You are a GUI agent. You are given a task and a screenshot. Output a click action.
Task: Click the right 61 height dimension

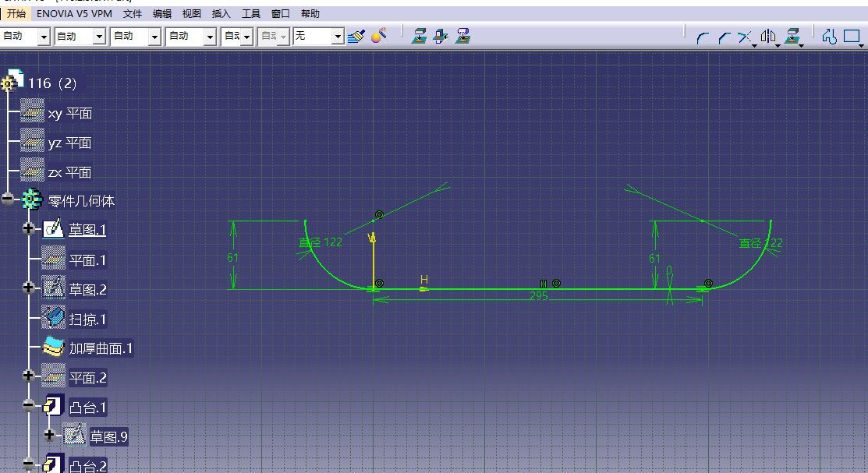tap(655, 259)
